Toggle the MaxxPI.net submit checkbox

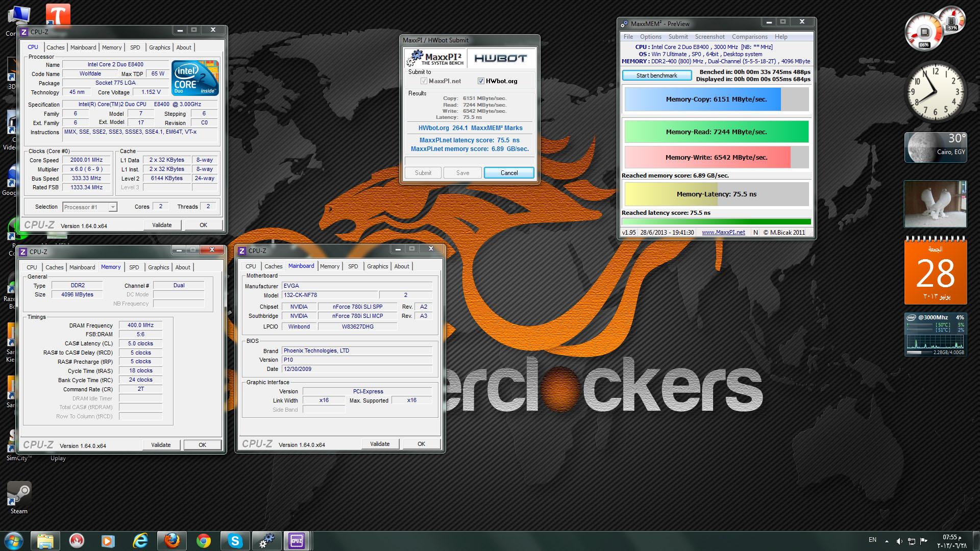click(x=424, y=81)
